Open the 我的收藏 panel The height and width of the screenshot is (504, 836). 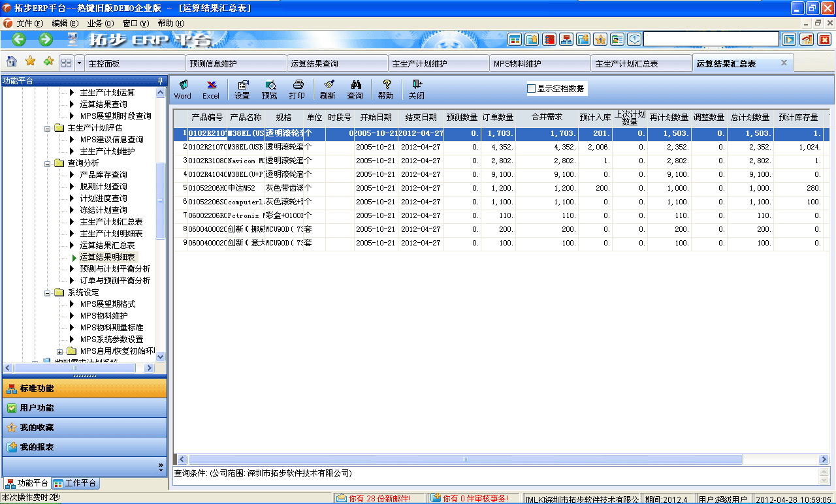click(84, 426)
